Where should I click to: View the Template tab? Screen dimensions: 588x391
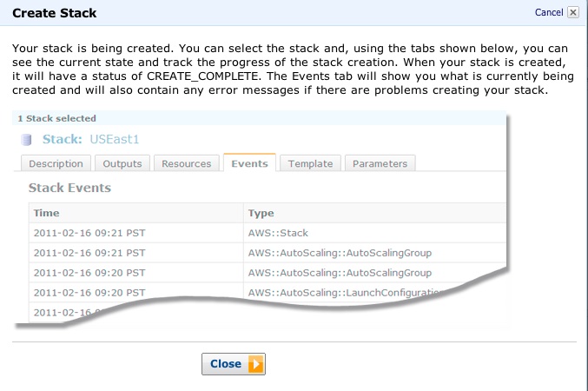click(310, 163)
